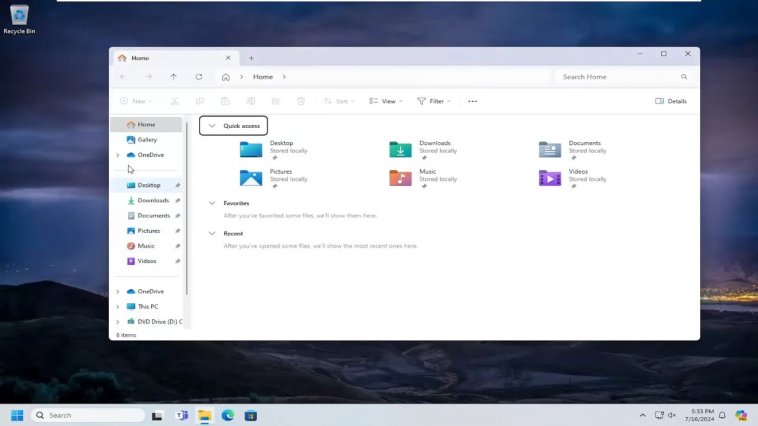Add a new tab with plus button
This screenshot has width=758, height=426.
(251, 58)
